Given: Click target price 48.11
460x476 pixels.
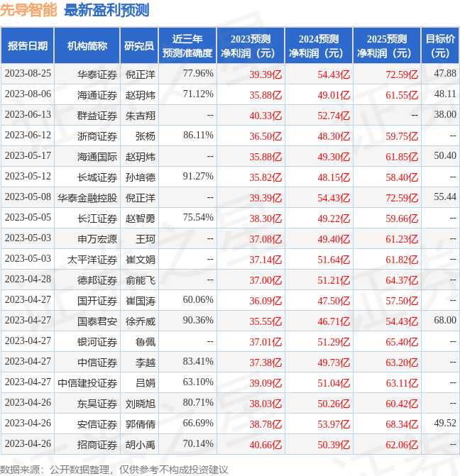Looking at the screenshot, I should pyautogui.click(x=445, y=94).
